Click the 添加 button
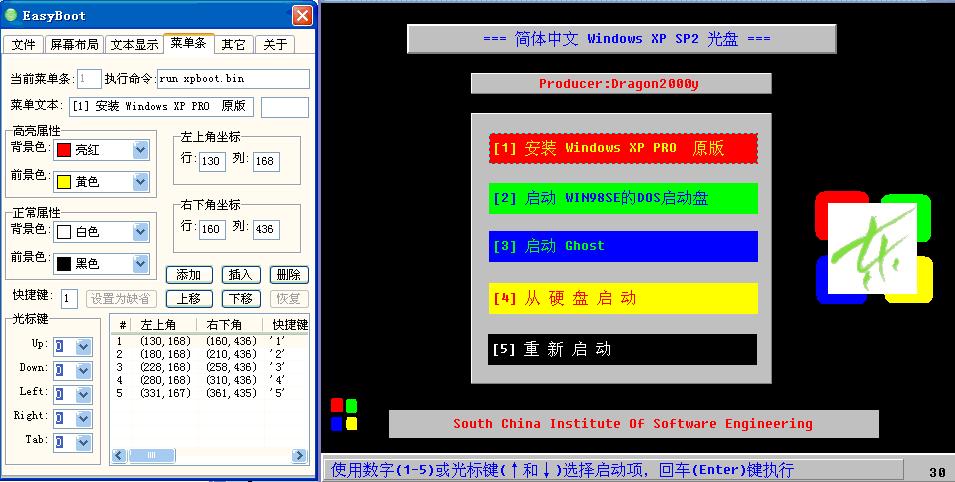The width and height of the screenshot is (955, 482). [189, 275]
